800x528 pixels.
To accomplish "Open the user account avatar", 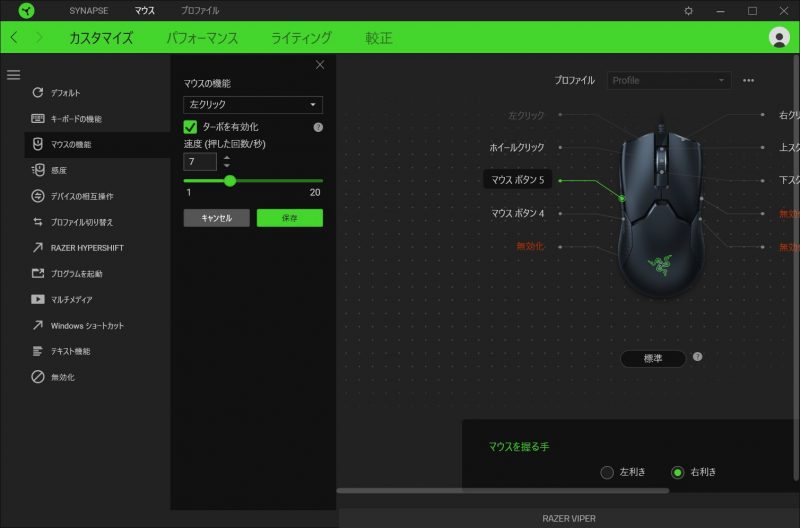I will tap(779, 37).
